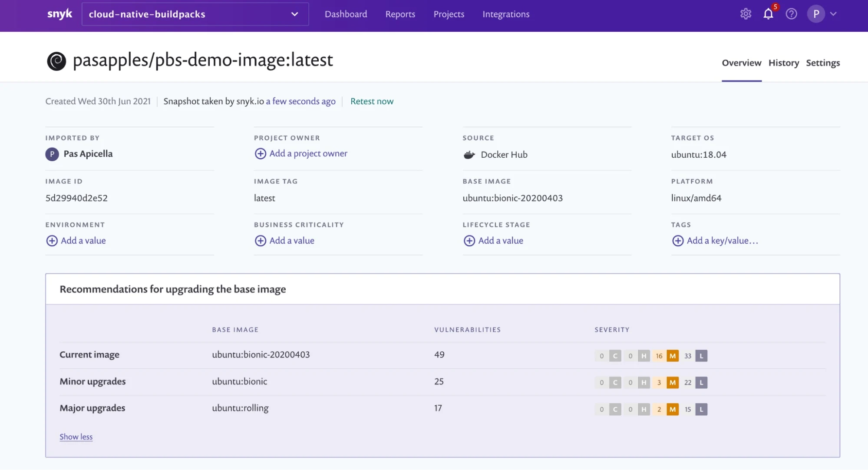
Task: Click vulnerability count 25
Action: coord(439,381)
